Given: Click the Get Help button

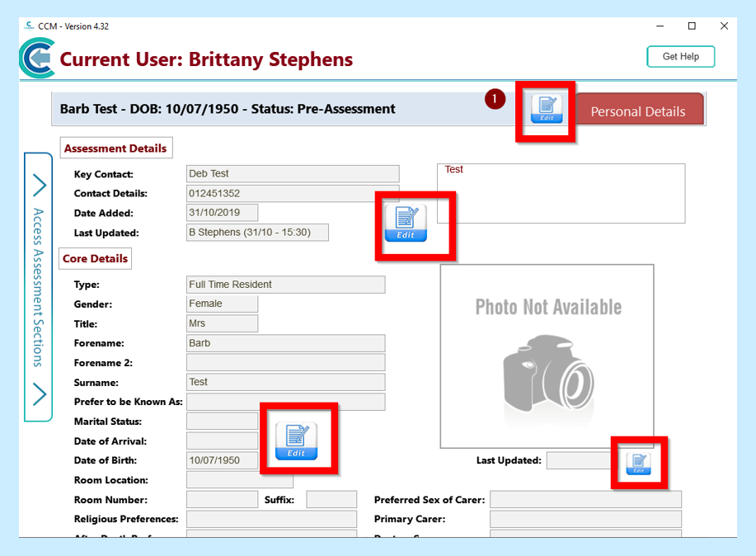Looking at the screenshot, I should click(680, 57).
